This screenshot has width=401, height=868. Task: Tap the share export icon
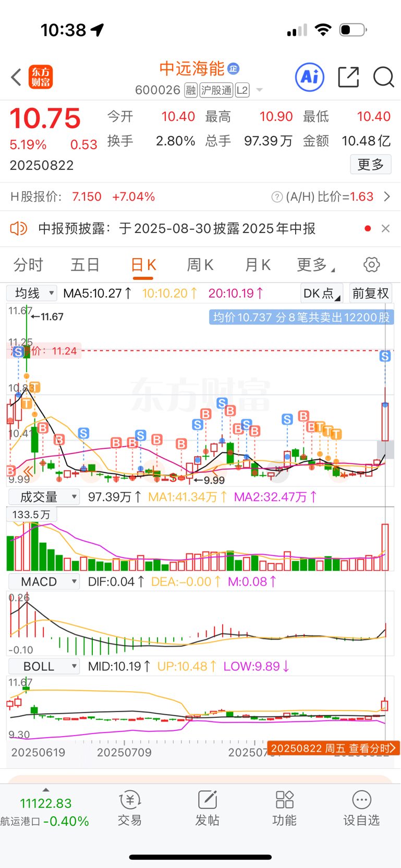[348, 77]
